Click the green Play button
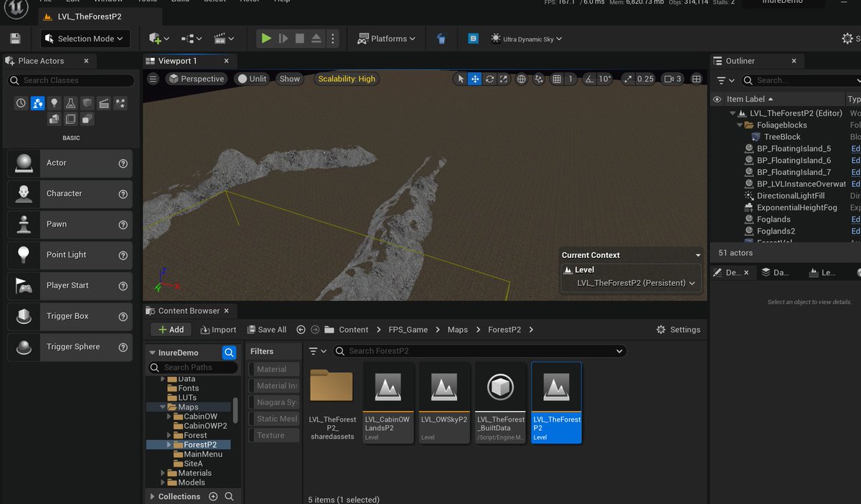 (266, 39)
